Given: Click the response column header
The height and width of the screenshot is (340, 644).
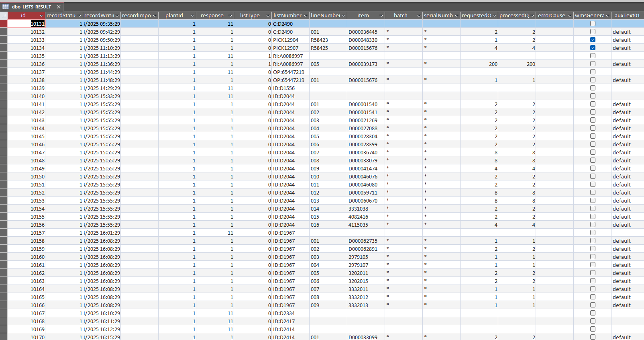Looking at the screenshot, I should coord(212,16).
